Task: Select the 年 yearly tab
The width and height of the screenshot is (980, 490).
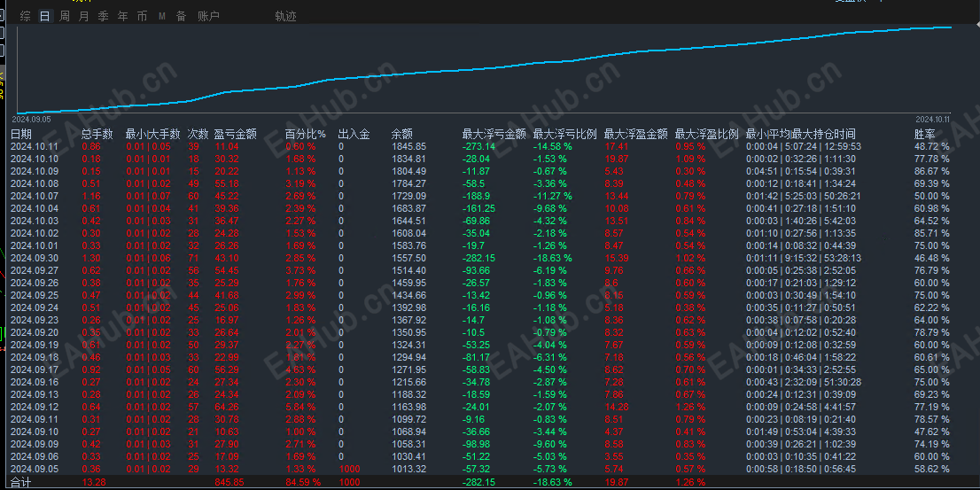Action: (122, 16)
